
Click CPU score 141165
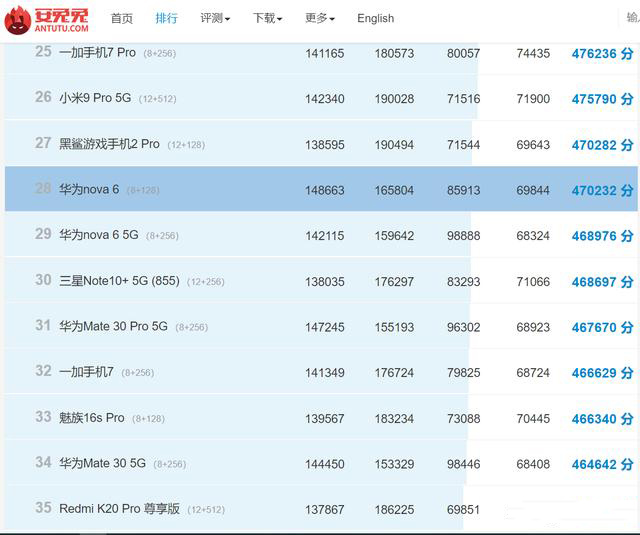click(x=325, y=53)
